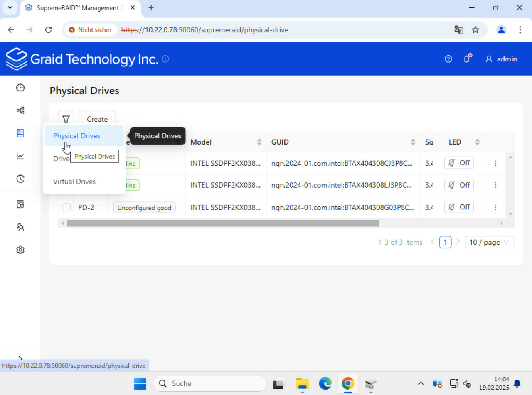
Task: Sort table by Model column
Action: tap(259, 142)
